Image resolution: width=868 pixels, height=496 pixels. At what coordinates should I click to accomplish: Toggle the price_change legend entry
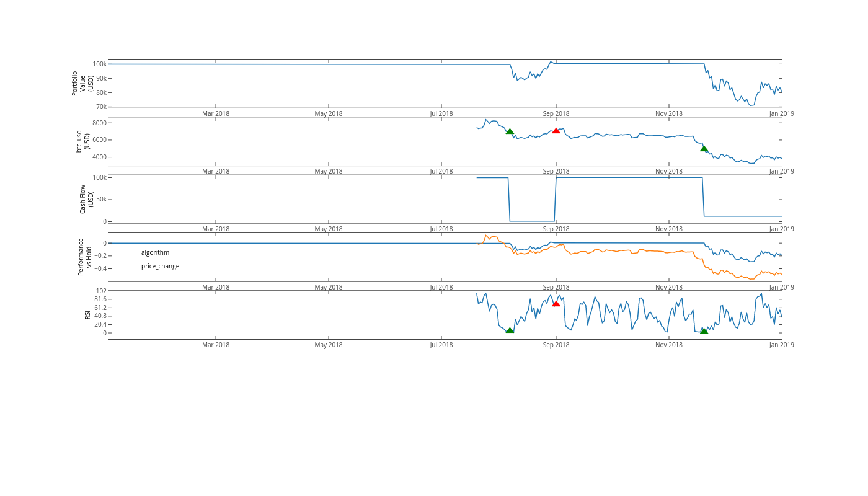click(160, 267)
